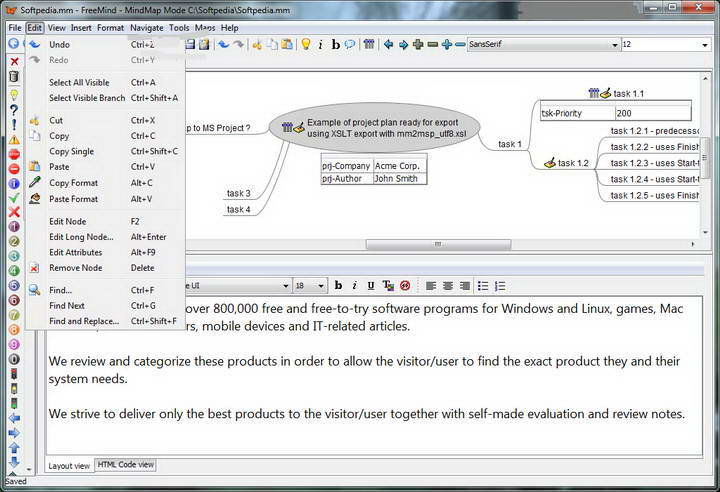Select Find and Replace menu entry
Viewport: 720px width, 492px height.
tap(84, 321)
